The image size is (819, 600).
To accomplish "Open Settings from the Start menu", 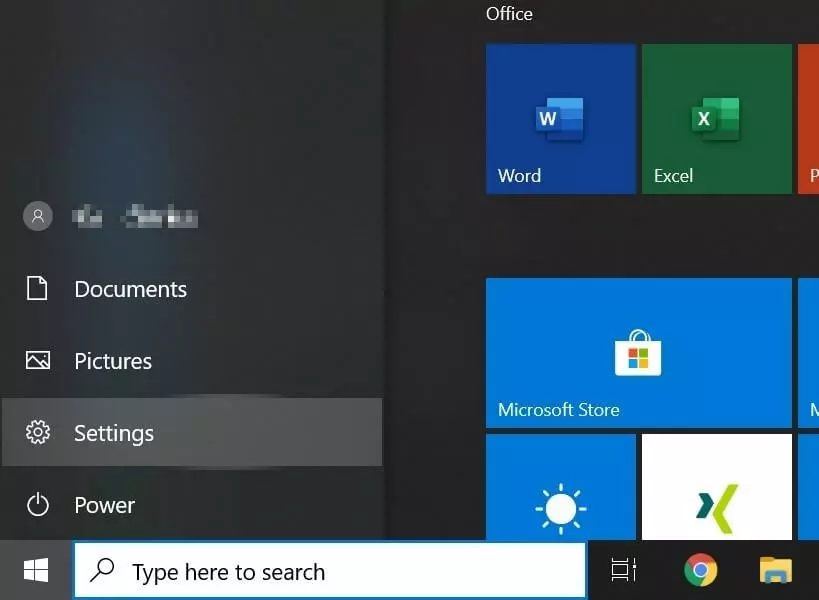I will (x=114, y=434).
